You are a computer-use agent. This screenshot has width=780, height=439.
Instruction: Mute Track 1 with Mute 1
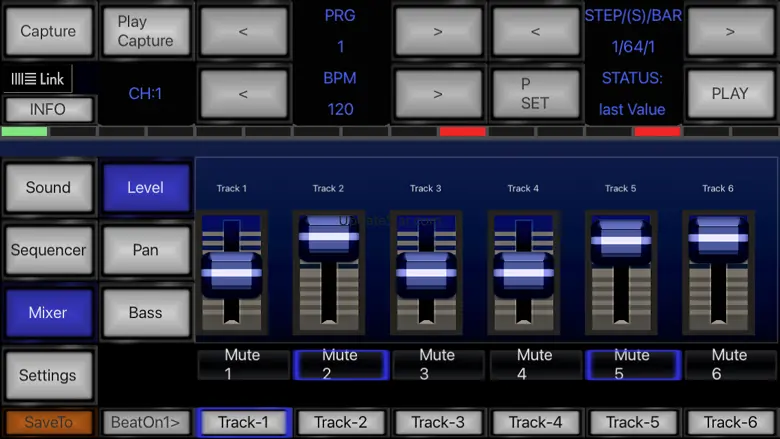(242, 364)
